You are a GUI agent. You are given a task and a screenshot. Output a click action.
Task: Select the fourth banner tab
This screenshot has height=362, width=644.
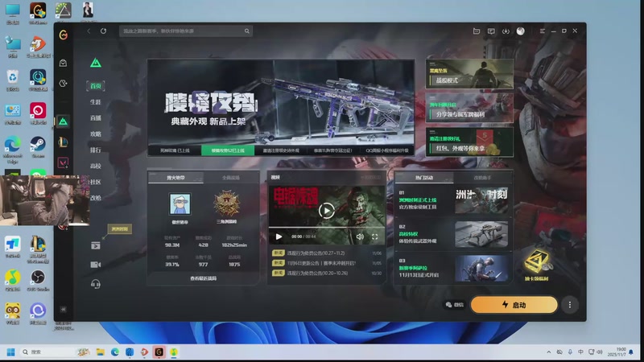point(334,150)
